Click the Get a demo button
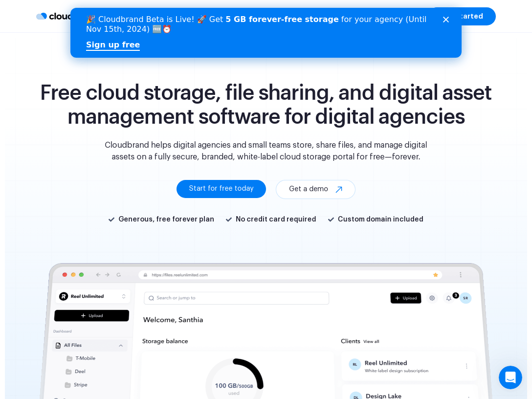The width and height of the screenshot is (532, 399). coord(315,189)
